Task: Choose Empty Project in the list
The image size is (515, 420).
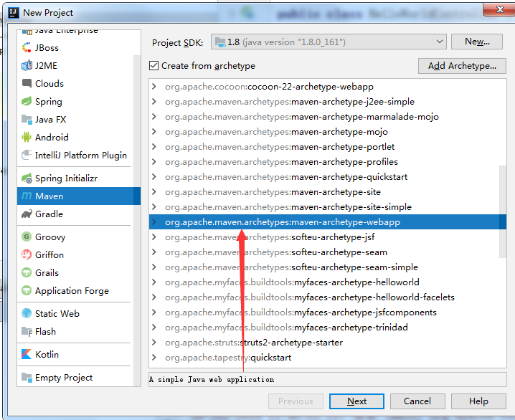Action: (75, 377)
